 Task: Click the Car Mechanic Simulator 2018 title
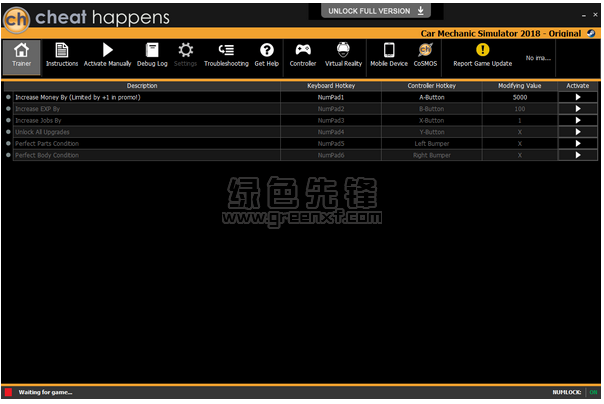point(500,33)
